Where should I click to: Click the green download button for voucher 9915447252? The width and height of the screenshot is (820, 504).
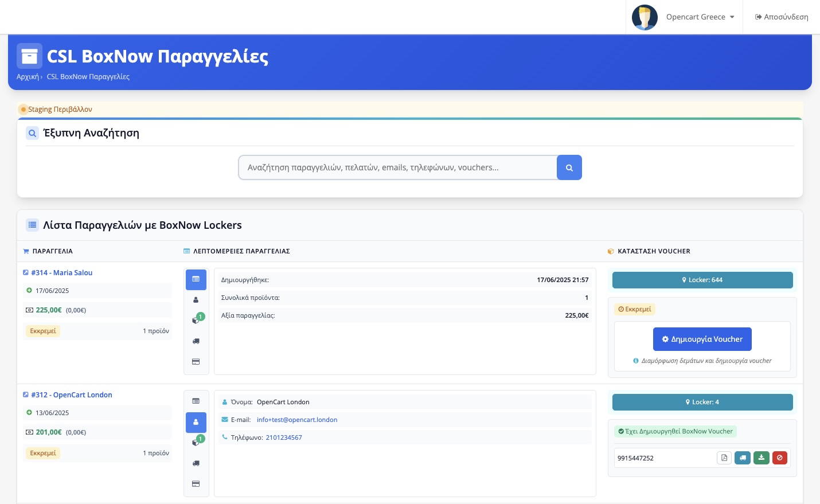762,458
